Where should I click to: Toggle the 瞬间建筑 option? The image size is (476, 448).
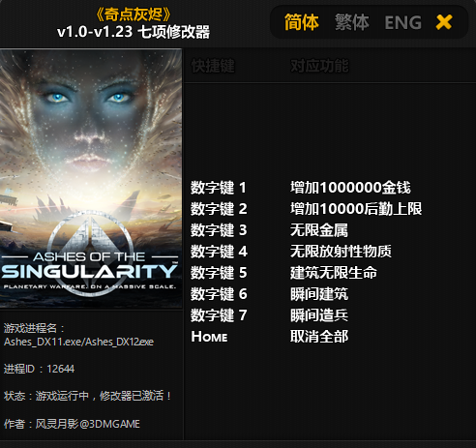pos(319,294)
